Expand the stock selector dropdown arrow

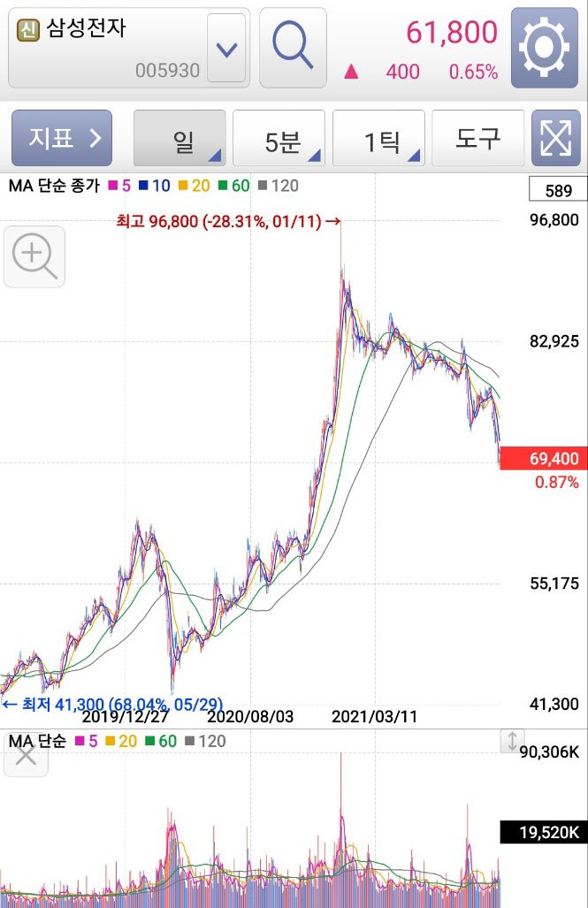tap(226, 49)
